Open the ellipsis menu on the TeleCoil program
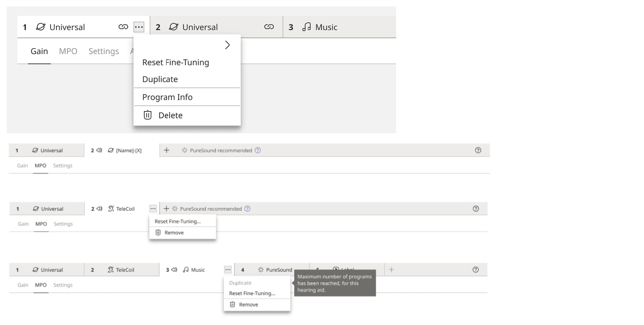Image resolution: width=644 pixels, height=325 pixels. [153, 208]
